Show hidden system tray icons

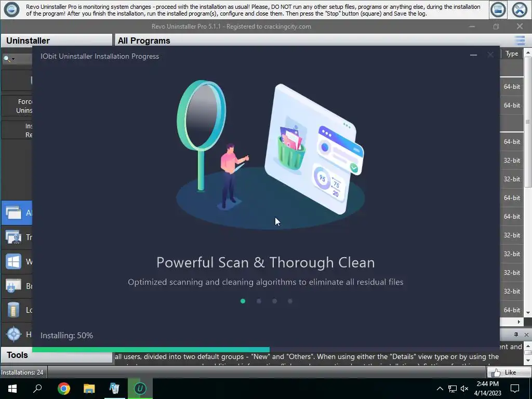click(x=440, y=389)
